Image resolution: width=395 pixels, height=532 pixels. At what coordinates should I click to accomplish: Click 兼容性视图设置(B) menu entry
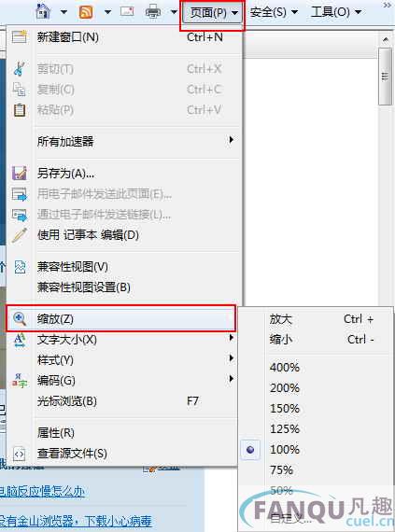pyautogui.click(x=84, y=287)
